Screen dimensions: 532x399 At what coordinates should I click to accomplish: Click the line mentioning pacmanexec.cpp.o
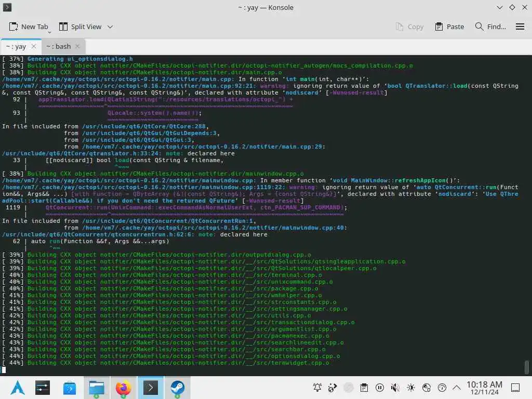tap(165, 336)
